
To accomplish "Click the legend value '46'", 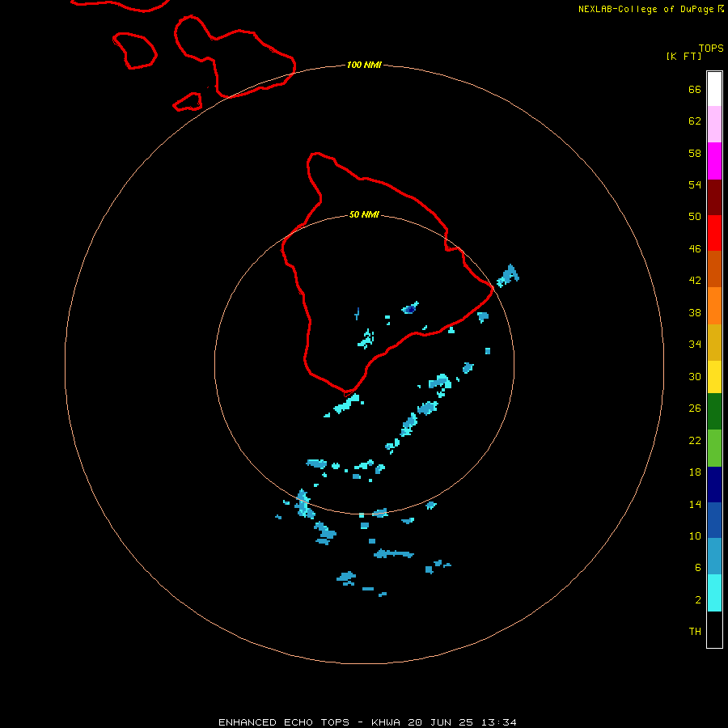I will 695,249.
